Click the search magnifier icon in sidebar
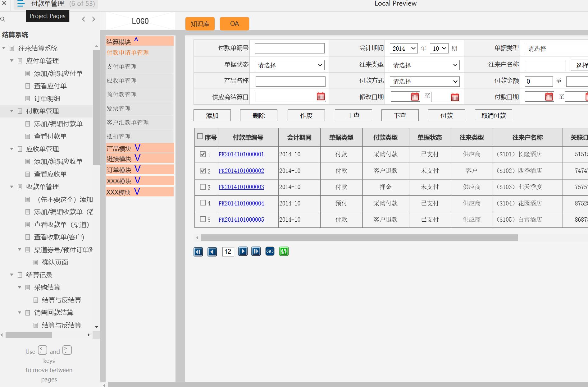The height and width of the screenshot is (387, 588). point(3,19)
